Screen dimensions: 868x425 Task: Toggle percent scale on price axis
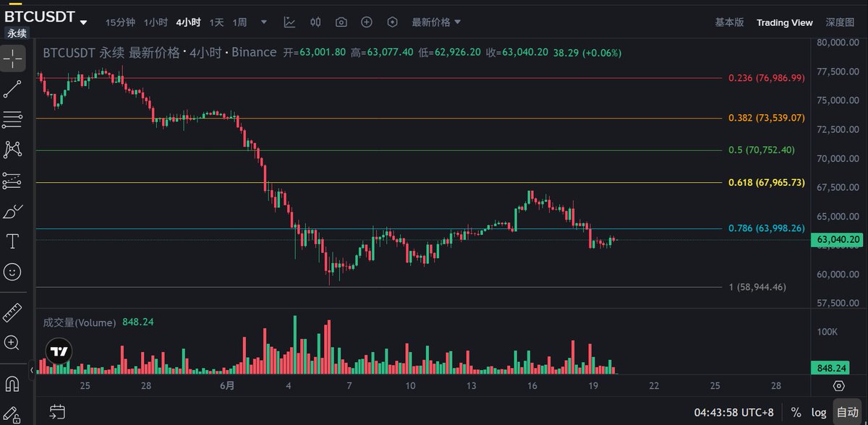796,412
